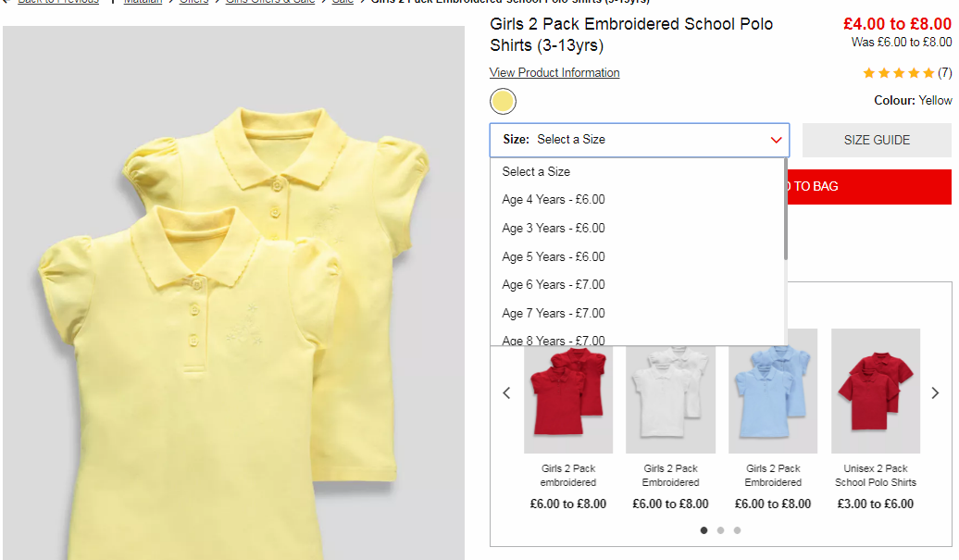
Task: Open red Girls 2 Pack embroidered thumbnail
Action: [568, 399]
